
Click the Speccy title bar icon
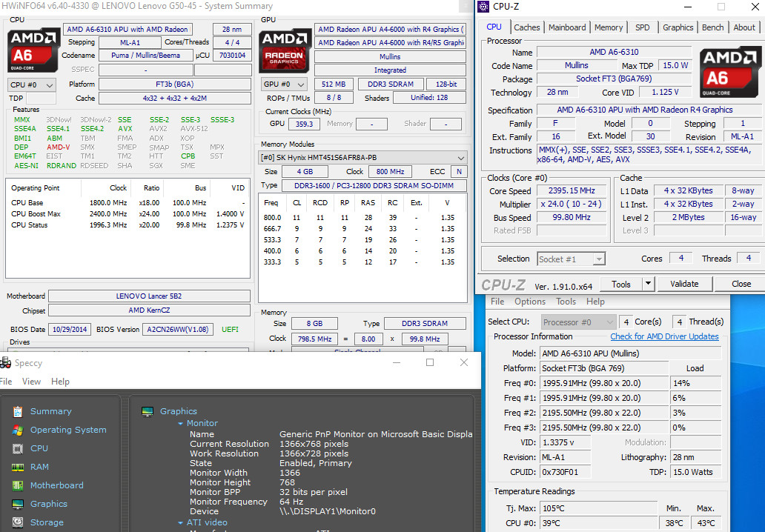[5, 363]
